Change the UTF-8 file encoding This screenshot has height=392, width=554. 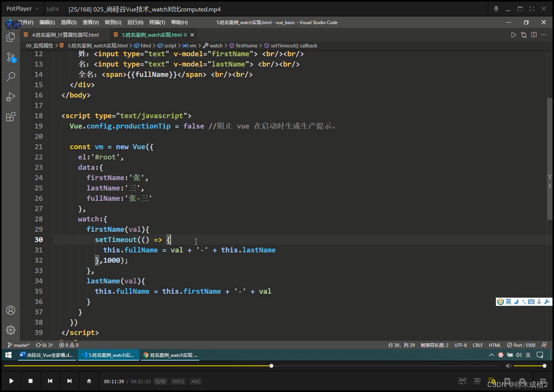[x=461, y=345]
